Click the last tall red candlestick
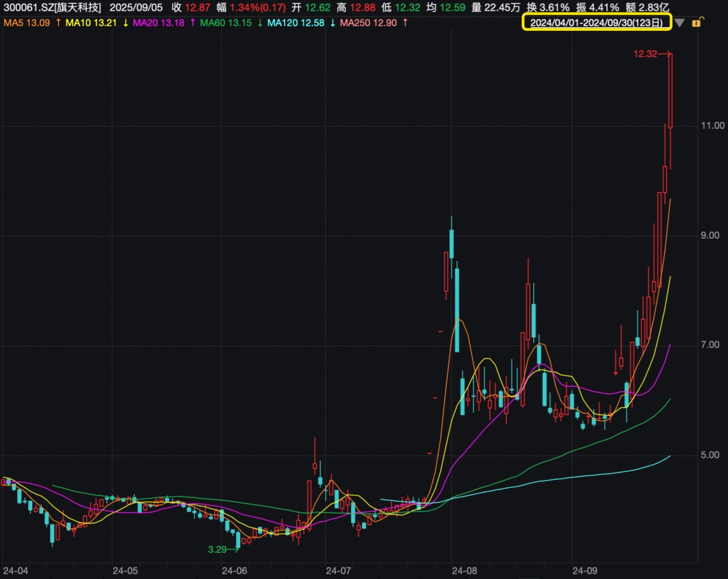This screenshot has height=579, width=728. [671, 91]
